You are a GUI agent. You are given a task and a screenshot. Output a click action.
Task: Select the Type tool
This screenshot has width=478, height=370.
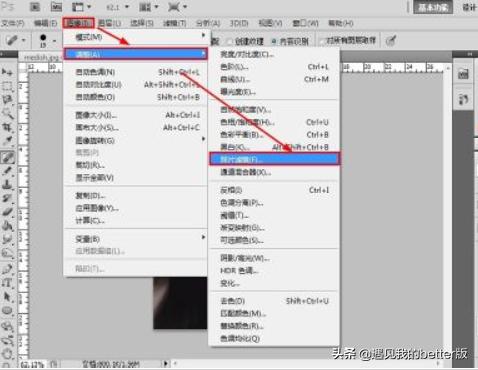pyautogui.click(x=7, y=283)
